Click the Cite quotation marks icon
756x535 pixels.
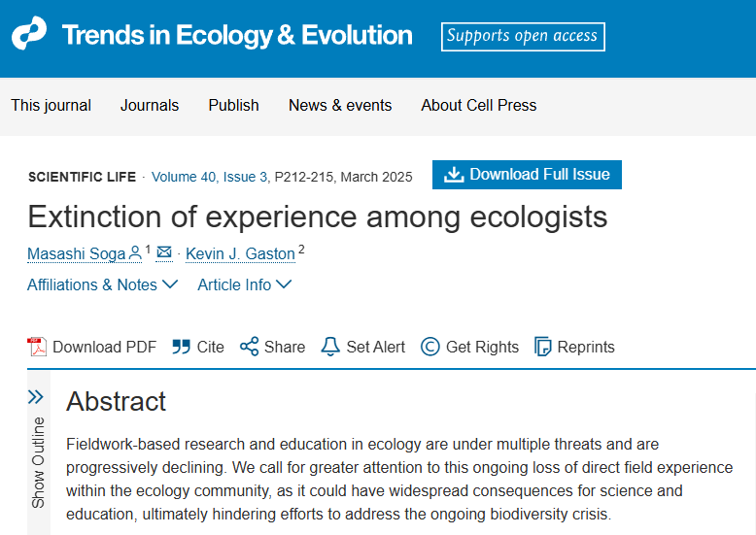181,347
